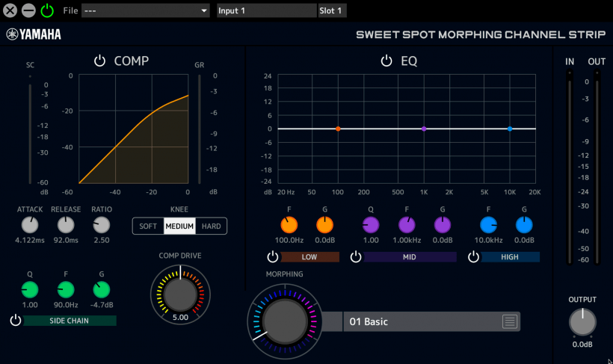Click the COMP DRIVE knob
This screenshot has height=364, width=613.
tap(180, 294)
